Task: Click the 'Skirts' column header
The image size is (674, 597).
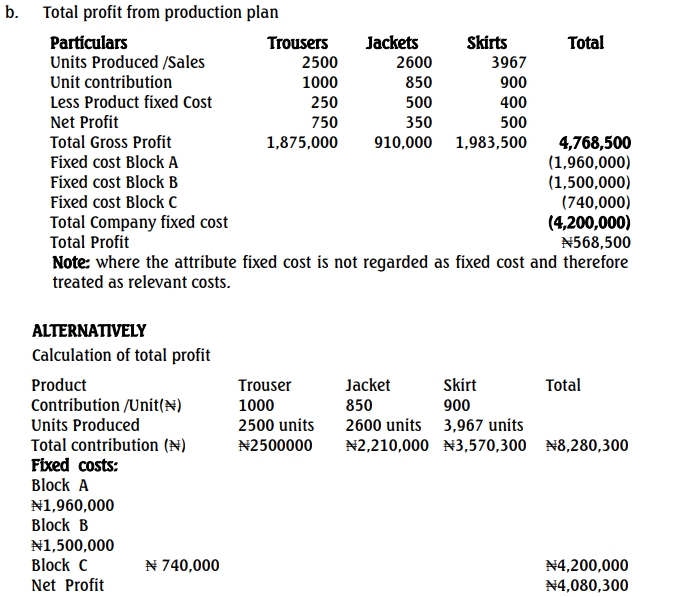Action: [x=487, y=43]
